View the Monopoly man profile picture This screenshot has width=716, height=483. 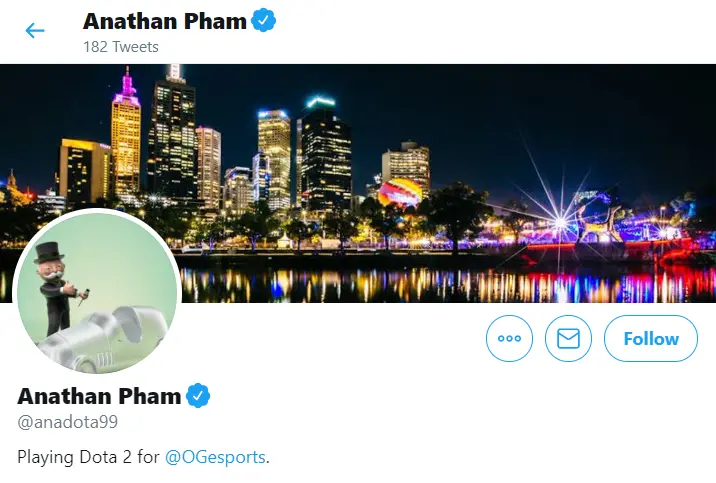click(97, 293)
